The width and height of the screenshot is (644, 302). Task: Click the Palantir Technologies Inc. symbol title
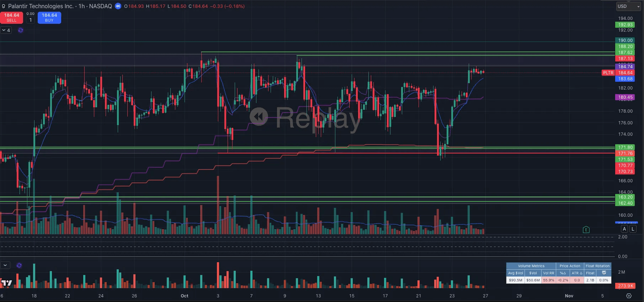41,6
